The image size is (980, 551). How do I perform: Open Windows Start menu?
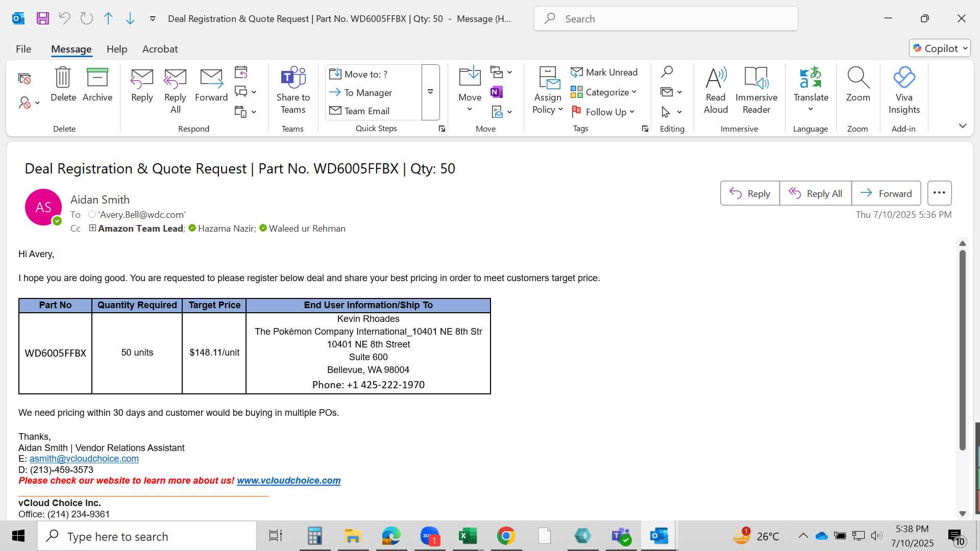(18, 536)
